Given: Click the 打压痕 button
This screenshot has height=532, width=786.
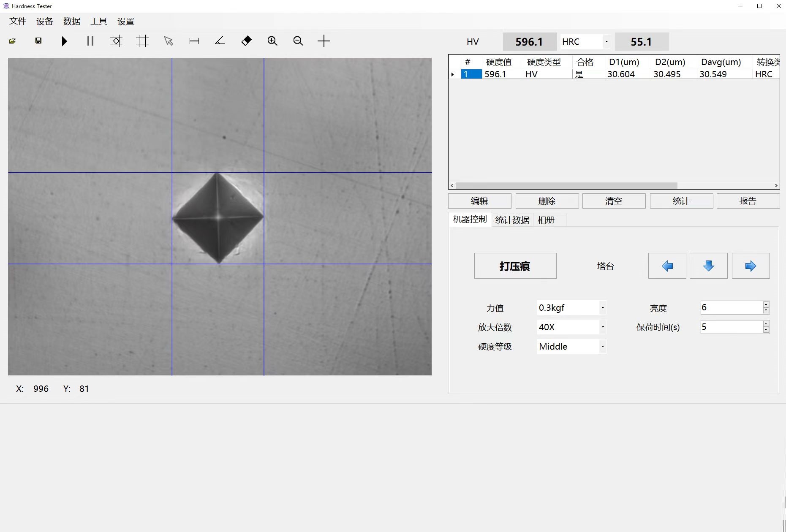Looking at the screenshot, I should click(515, 266).
